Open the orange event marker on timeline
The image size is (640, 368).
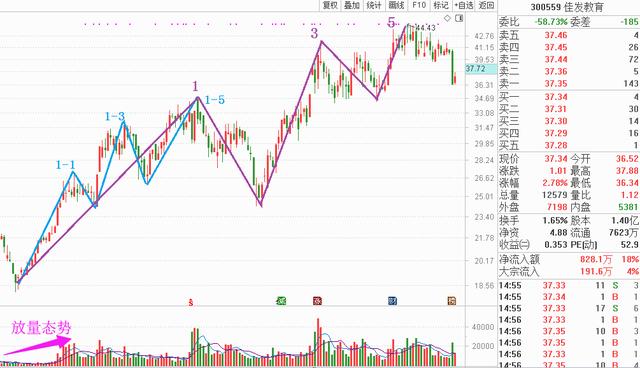[451, 301]
